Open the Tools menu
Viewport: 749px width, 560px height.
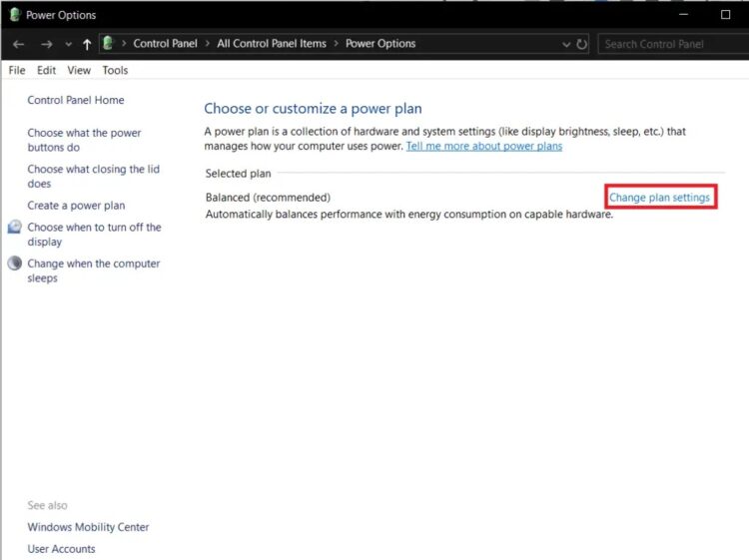[115, 71]
